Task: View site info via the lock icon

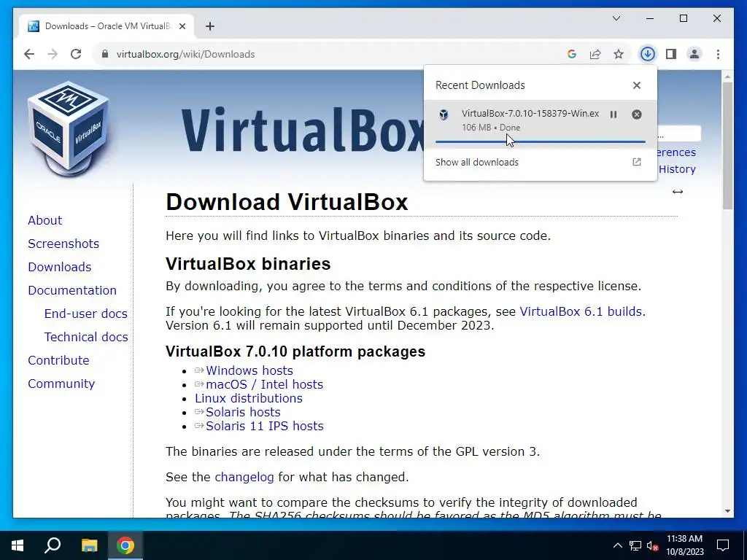Action: coord(105,54)
